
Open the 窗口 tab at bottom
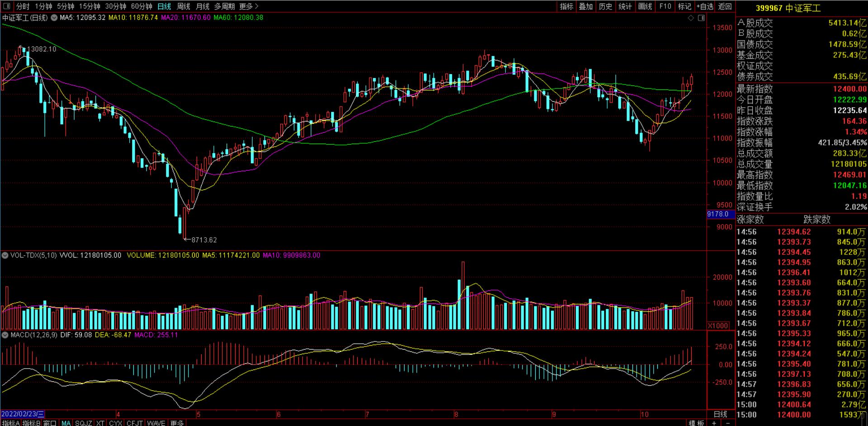[50, 423]
